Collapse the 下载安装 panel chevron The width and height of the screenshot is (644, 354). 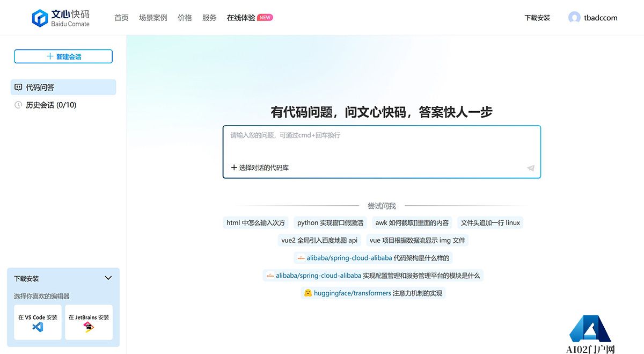pyautogui.click(x=108, y=278)
